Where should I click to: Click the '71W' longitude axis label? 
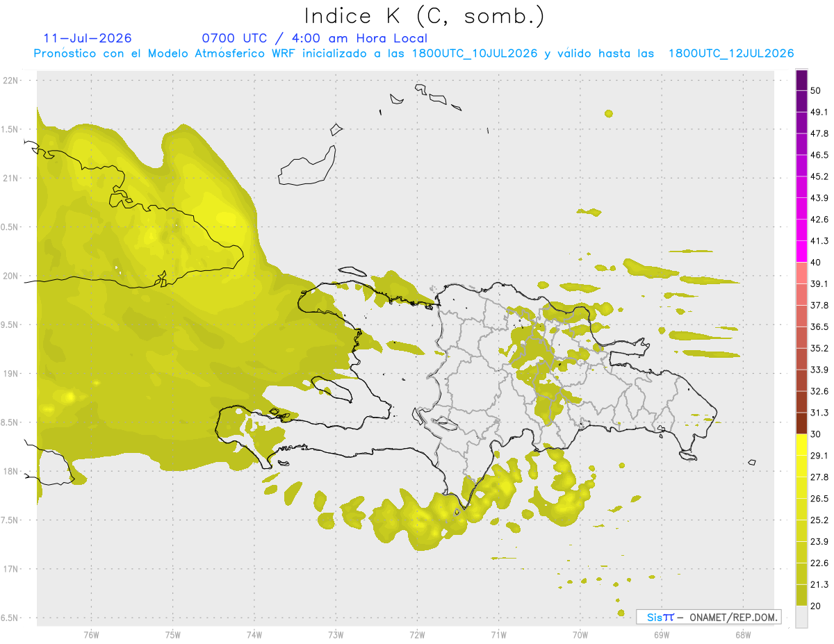pyautogui.click(x=498, y=635)
